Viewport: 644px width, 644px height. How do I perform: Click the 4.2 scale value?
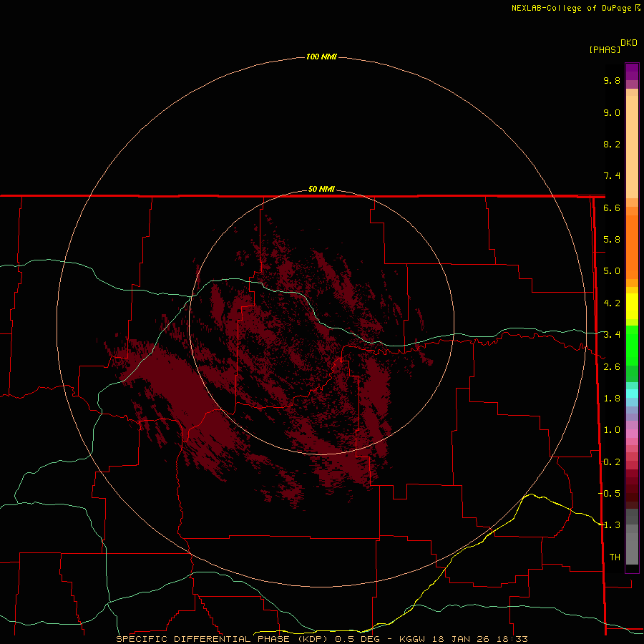pyautogui.click(x=612, y=303)
